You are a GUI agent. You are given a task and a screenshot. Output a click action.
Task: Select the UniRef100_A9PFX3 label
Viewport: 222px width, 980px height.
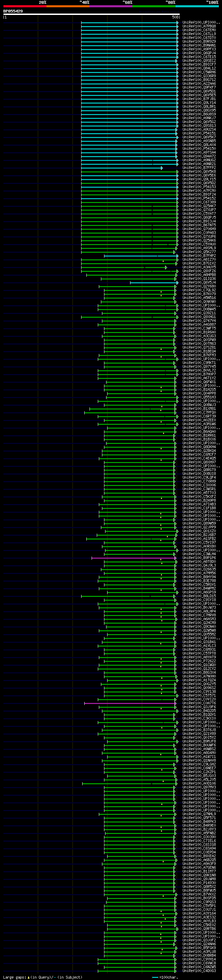[199, 49]
